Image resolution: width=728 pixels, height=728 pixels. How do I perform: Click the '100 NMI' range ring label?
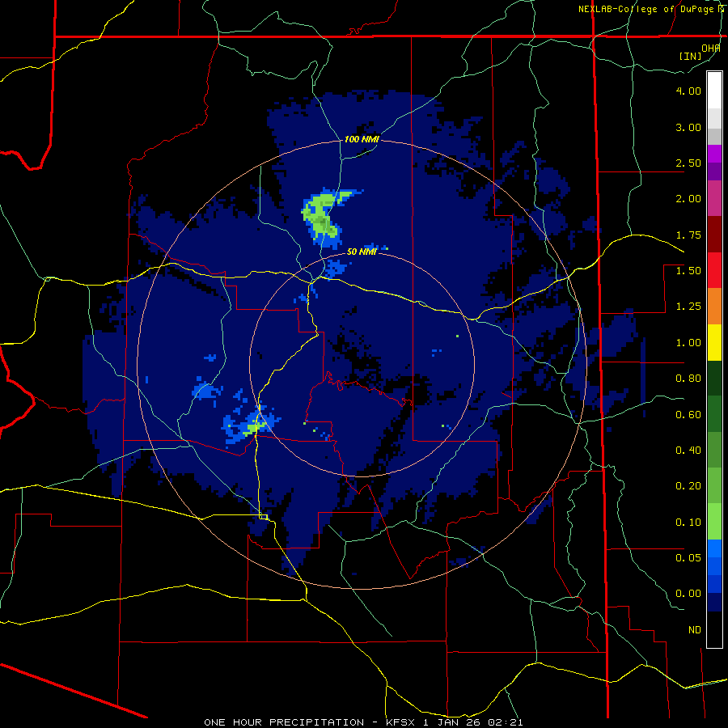point(362,139)
